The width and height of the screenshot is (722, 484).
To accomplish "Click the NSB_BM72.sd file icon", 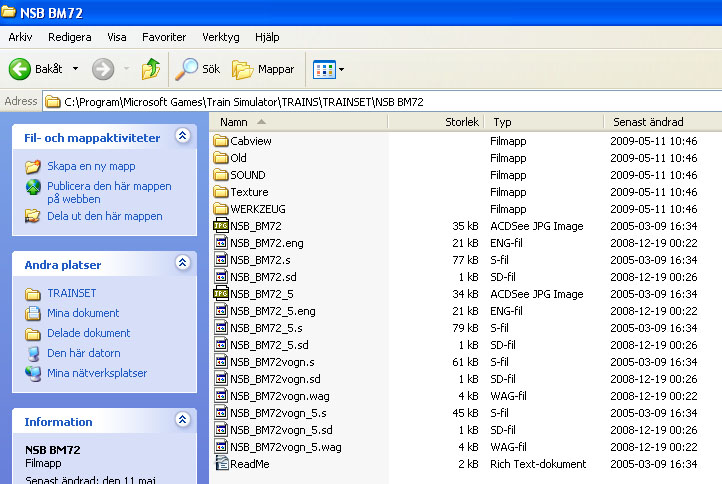I will click(x=221, y=276).
